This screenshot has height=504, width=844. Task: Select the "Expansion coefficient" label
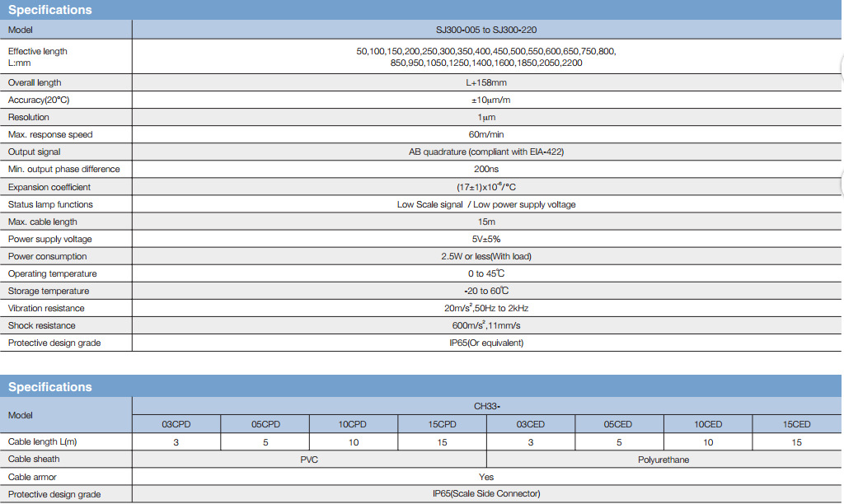tap(49, 187)
